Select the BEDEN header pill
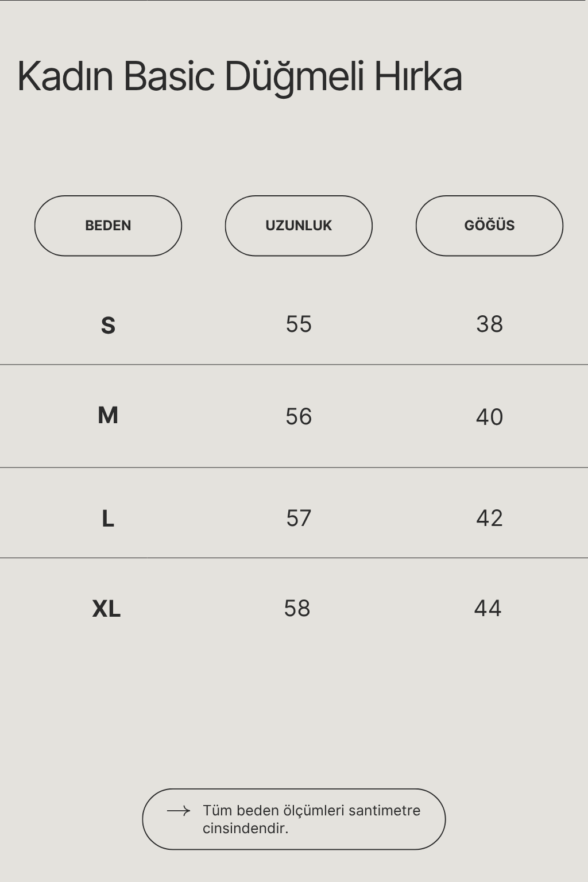Viewport: 588px width, 882px height. point(108,226)
